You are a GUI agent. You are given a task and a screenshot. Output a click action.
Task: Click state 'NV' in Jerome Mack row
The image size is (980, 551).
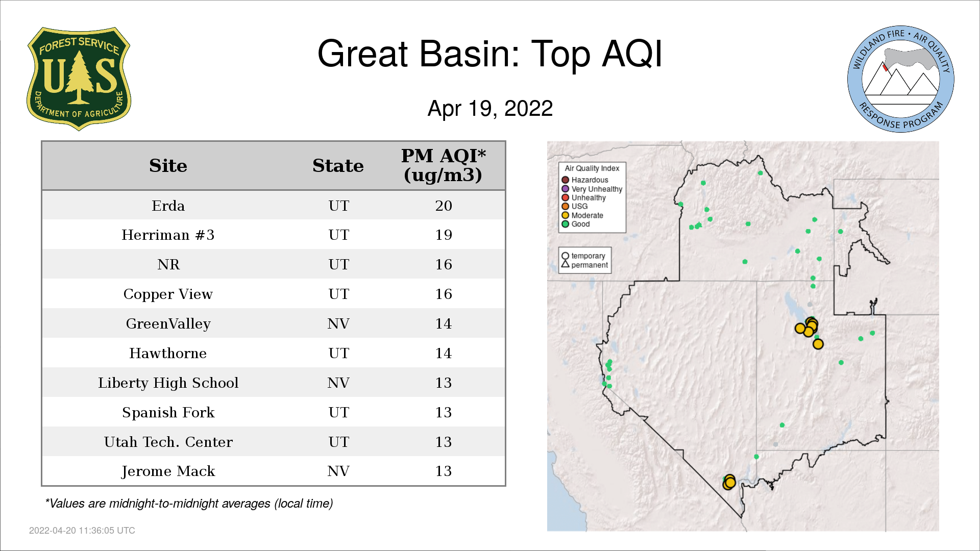(x=338, y=471)
